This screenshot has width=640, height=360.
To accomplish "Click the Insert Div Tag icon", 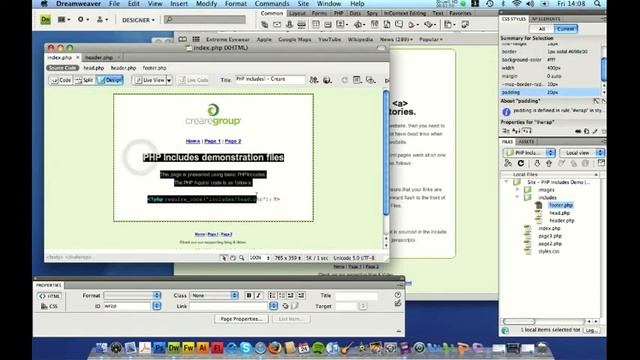I will 328,25.
